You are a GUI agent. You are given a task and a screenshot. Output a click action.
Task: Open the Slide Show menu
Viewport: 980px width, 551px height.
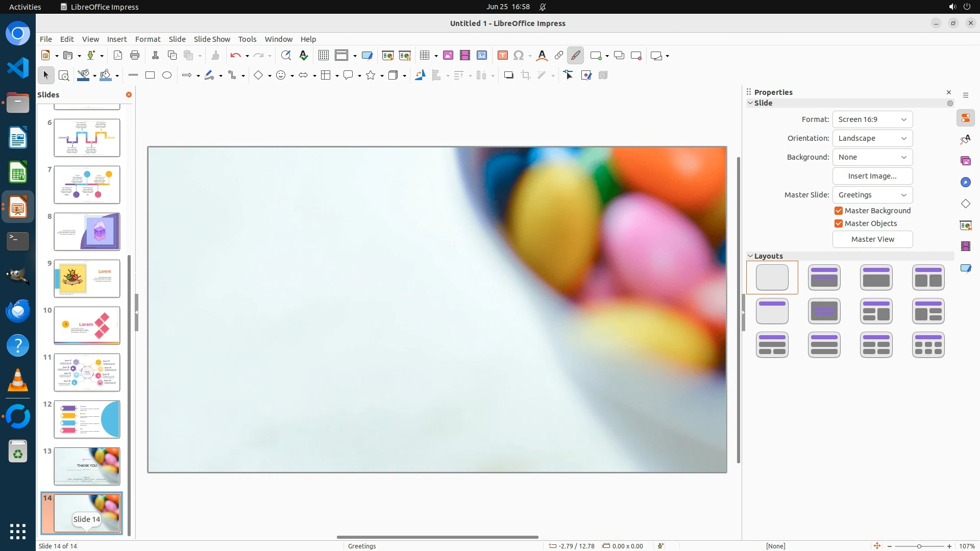(212, 39)
